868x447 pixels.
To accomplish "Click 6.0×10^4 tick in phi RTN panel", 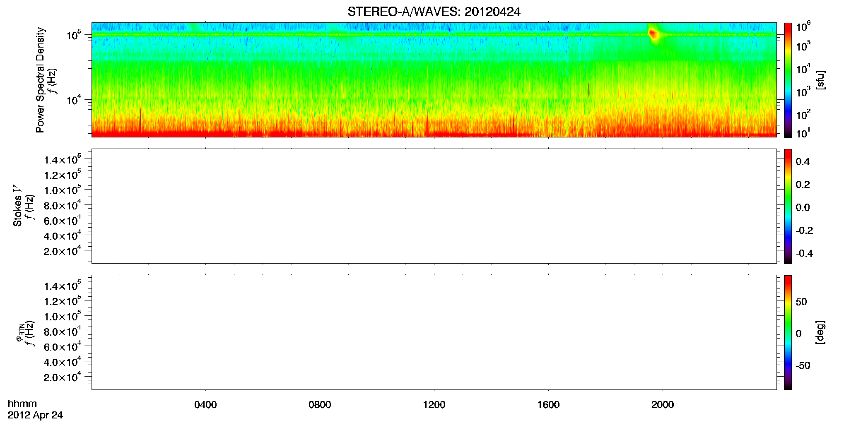I will click(62, 346).
